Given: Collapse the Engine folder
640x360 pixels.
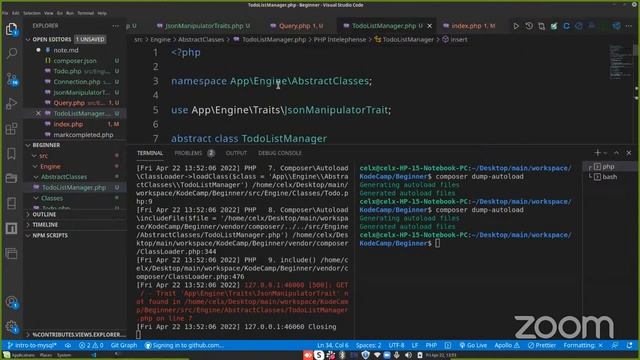Looking at the screenshot, I should pyautogui.click(x=50, y=167).
